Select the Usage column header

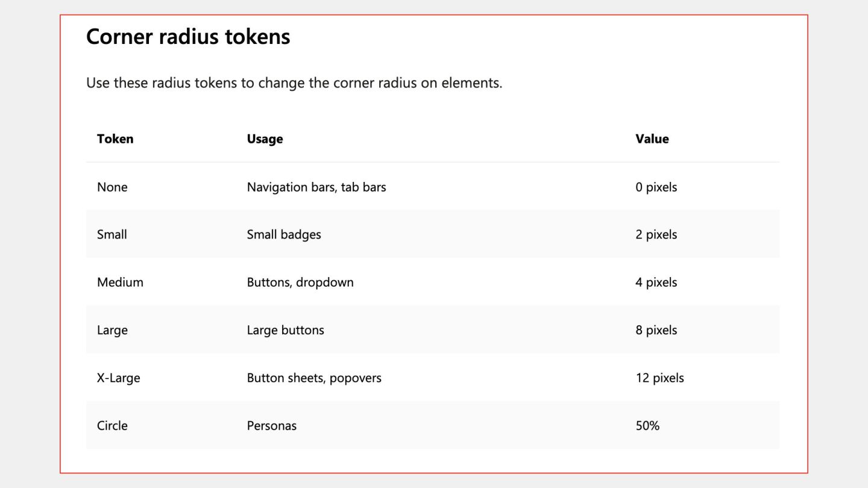pos(265,139)
